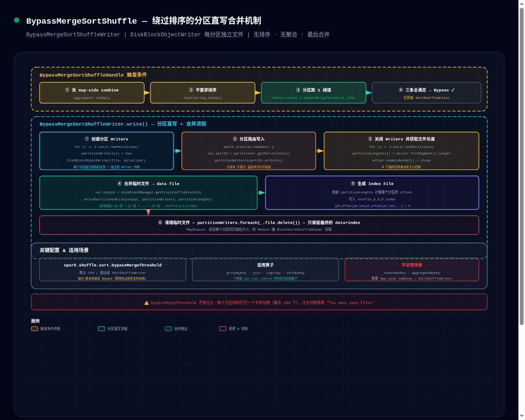Click the red 不适用场景 card title
The image size is (525, 420).
tap(412, 265)
